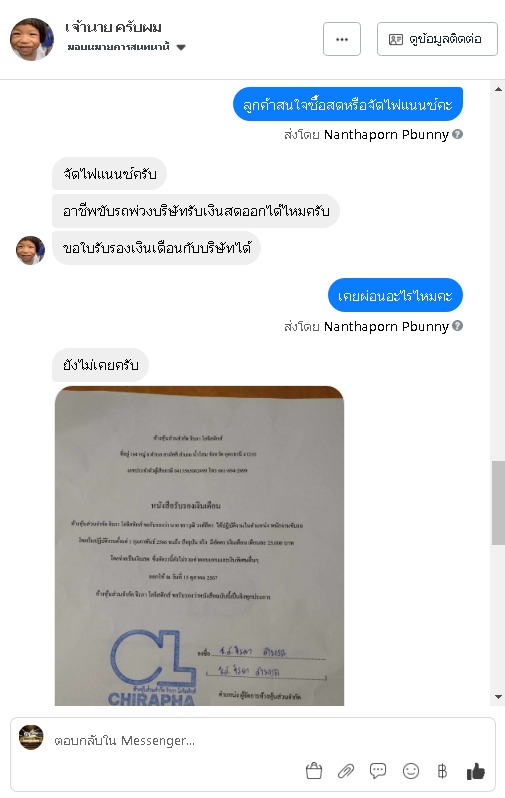Click the chat scrollbar thumb
This screenshot has height=798, width=505.
tap(498, 503)
